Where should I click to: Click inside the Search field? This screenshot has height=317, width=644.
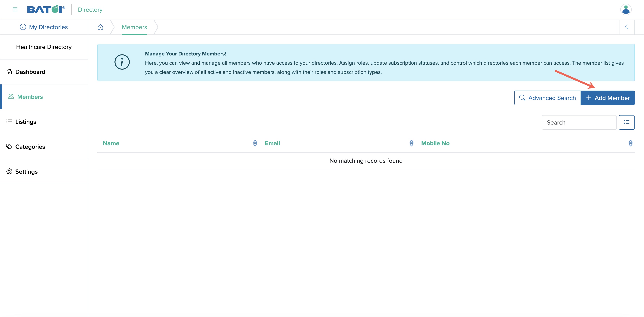[x=579, y=122]
